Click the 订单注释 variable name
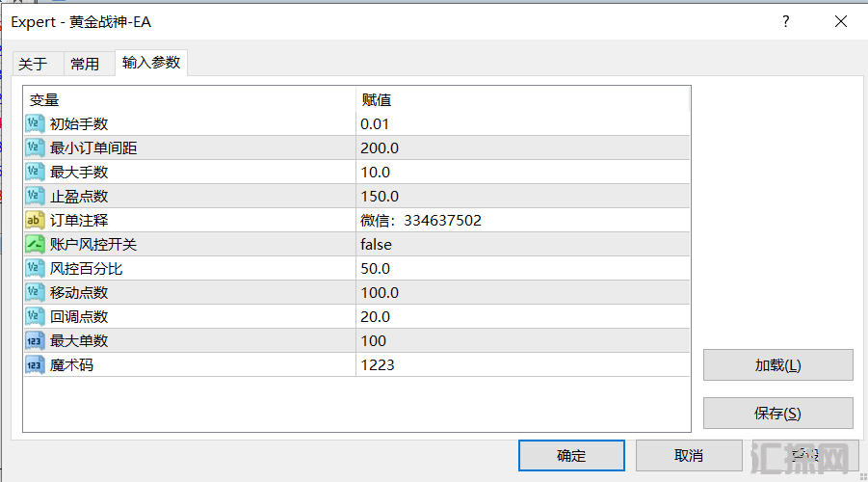Screen dimensions: 868x482 [x=79, y=221]
